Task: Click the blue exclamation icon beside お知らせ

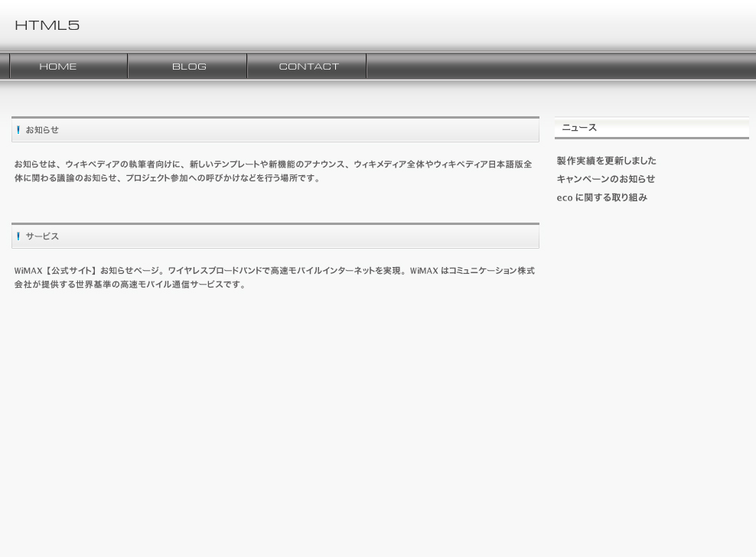Action: pyautogui.click(x=18, y=130)
